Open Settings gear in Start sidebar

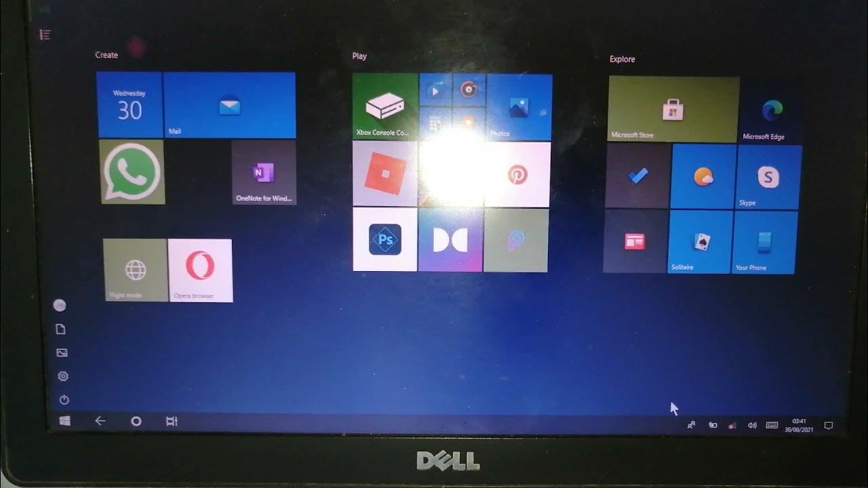63,376
